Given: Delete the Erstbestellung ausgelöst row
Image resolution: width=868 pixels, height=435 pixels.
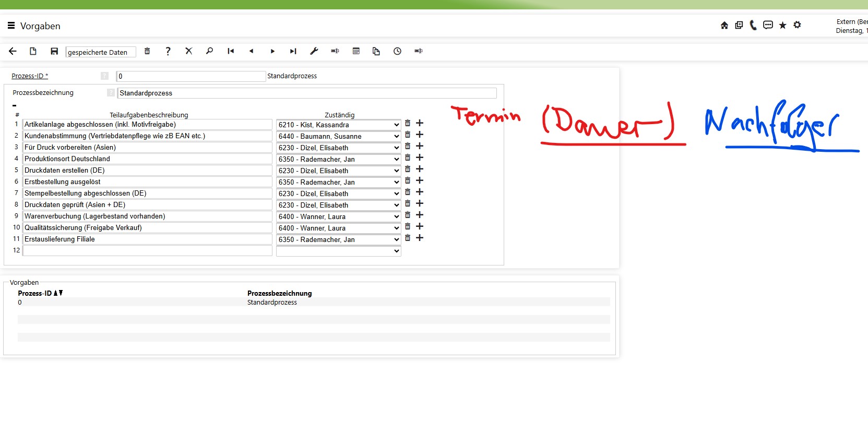Looking at the screenshot, I should [408, 180].
